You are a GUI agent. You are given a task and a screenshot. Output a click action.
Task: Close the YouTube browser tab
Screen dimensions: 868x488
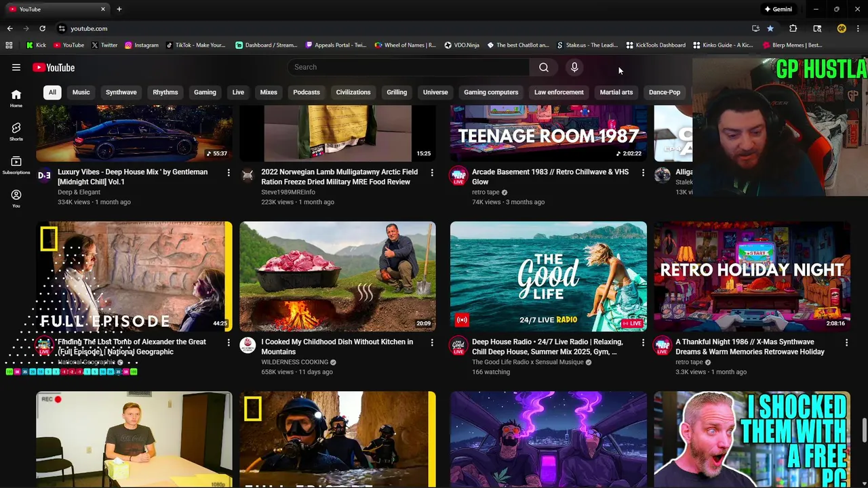tap(103, 9)
